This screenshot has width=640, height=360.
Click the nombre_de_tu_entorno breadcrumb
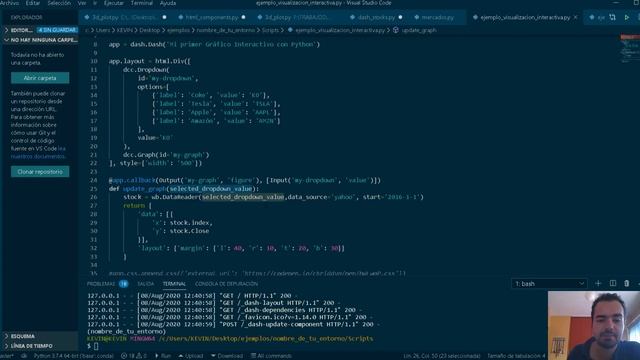coord(226,30)
